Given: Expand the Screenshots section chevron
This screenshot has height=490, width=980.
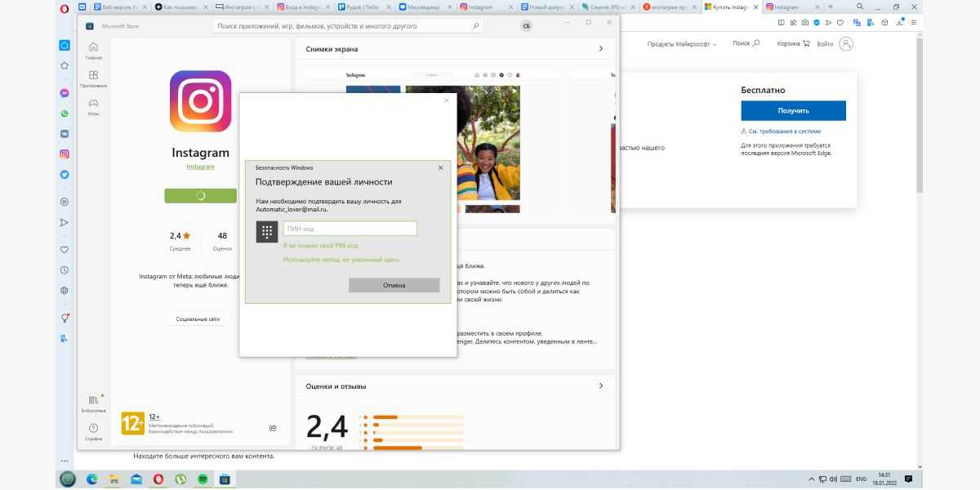Looking at the screenshot, I should (601, 49).
